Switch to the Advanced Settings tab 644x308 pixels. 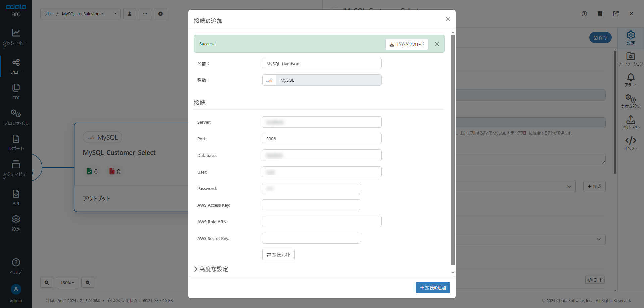[x=631, y=101]
